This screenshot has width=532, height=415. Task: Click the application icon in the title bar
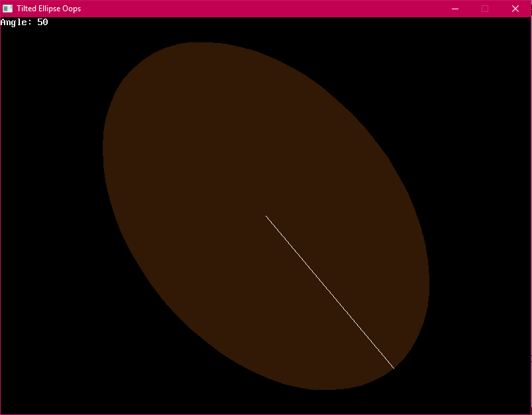click(7, 9)
